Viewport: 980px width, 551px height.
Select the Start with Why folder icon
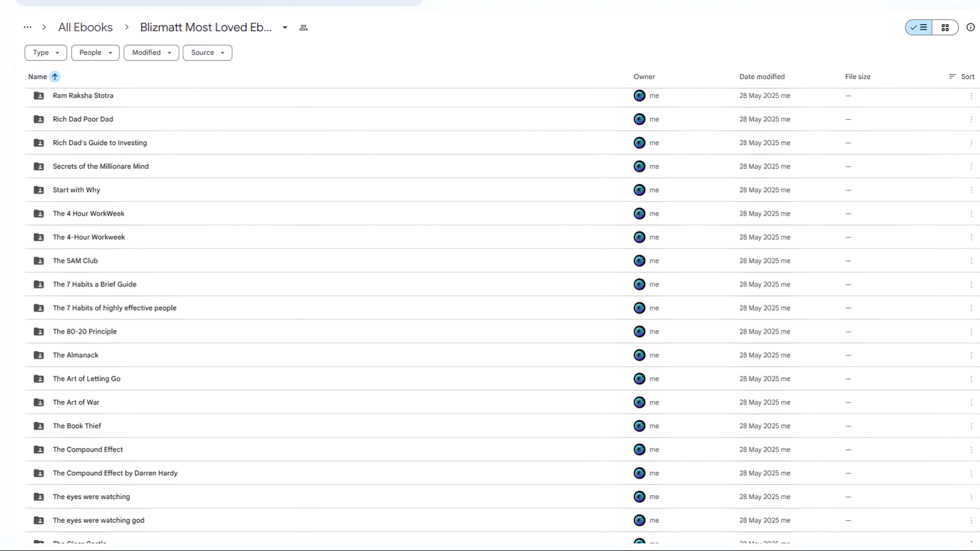click(39, 190)
